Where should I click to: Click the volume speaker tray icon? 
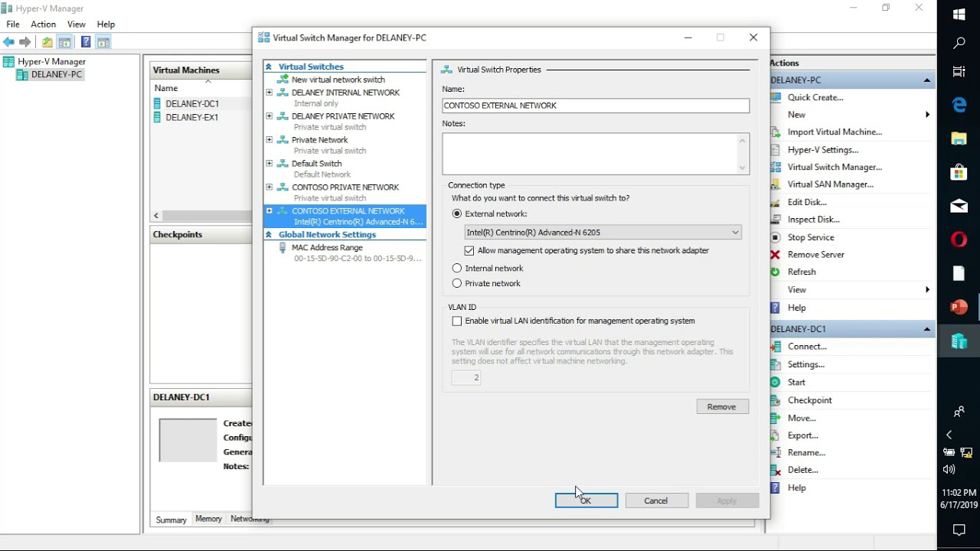[x=949, y=469]
